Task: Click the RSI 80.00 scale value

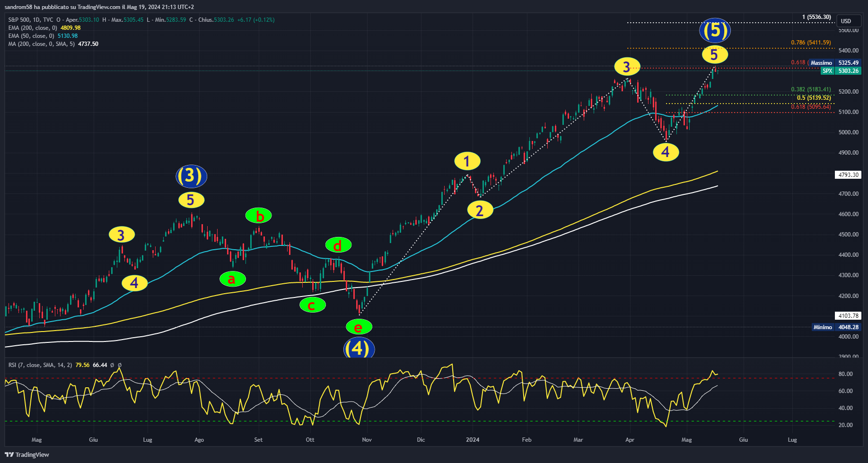Action: tap(845, 374)
